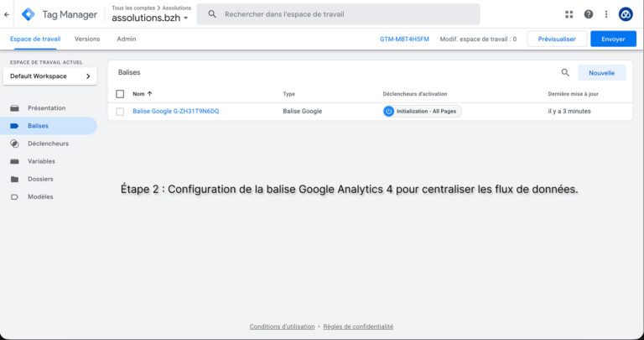
Task: Click the Déclencheurs sidebar icon
Action: click(x=14, y=144)
